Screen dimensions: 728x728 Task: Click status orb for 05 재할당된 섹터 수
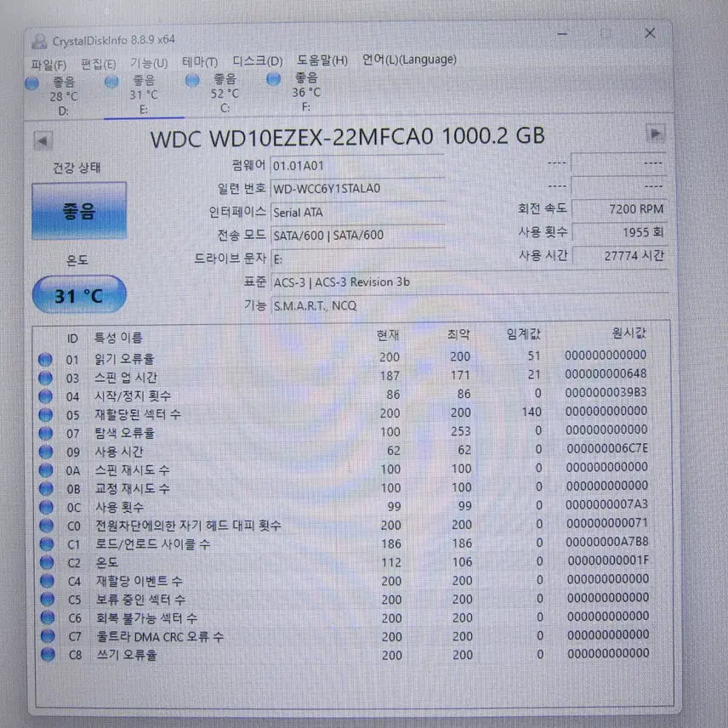pyautogui.click(x=46, y=415)
